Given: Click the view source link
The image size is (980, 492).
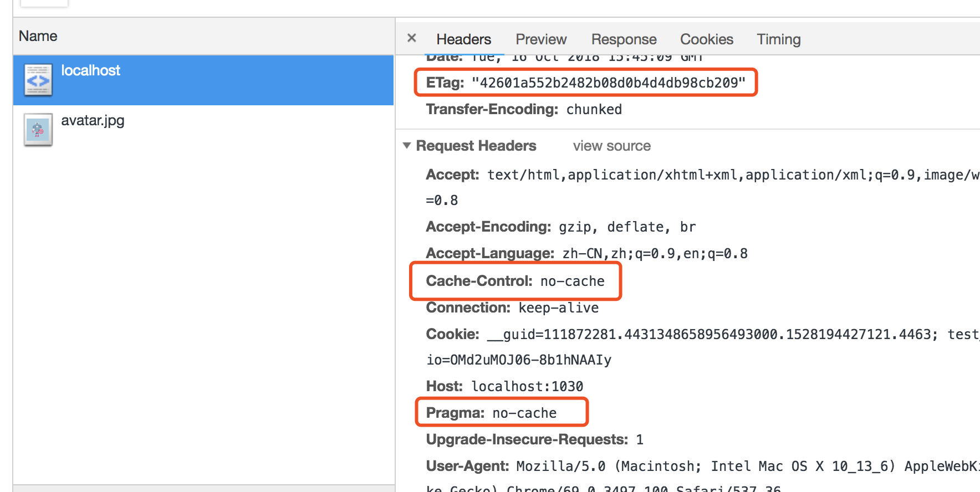Looking at the screenshot, I should (611, 146).
